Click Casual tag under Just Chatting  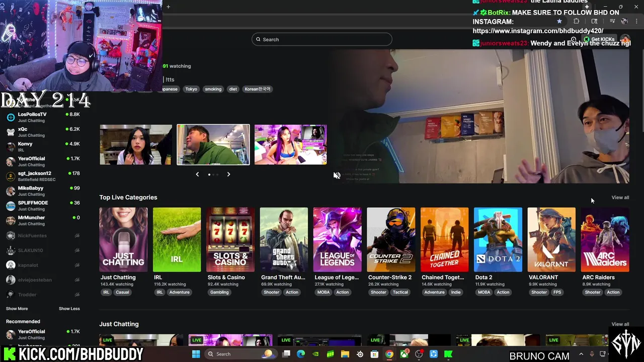[x=122, y=292]
